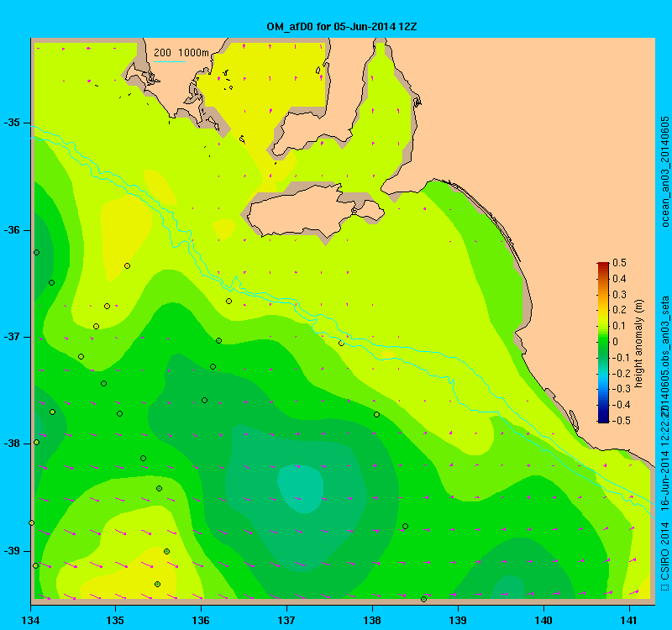
Task: Click the 136 longitude axis label
Action: point(201,620)
